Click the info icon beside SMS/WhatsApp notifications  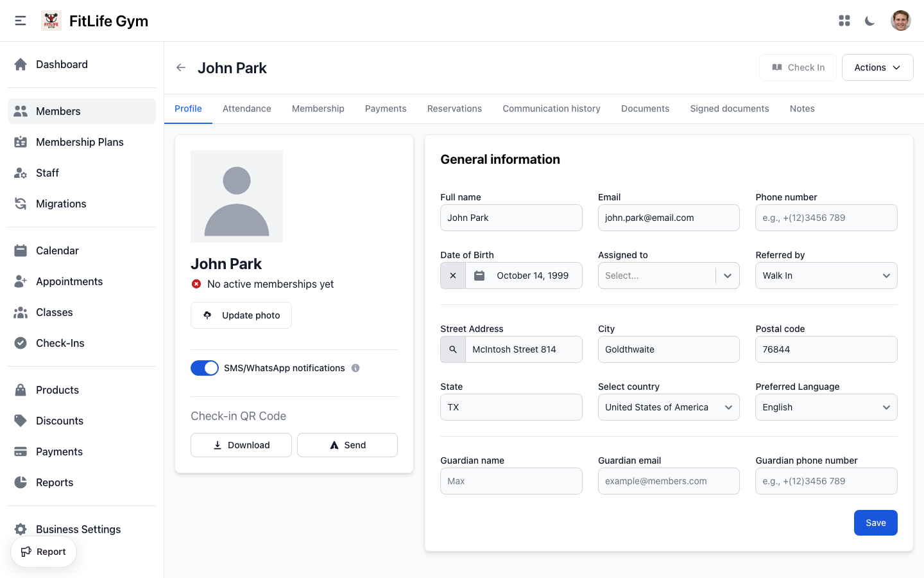(x=356, y=368)
